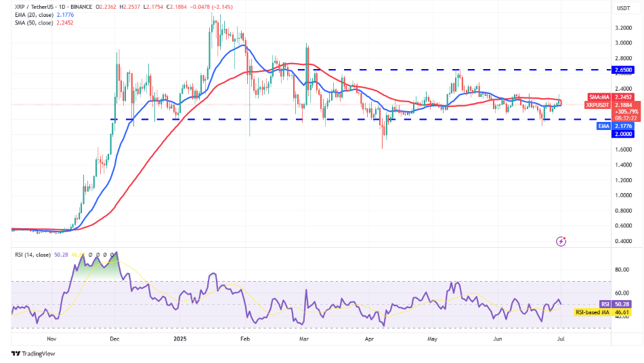Click the 1.6000 price axis label
The image size is (644, 363).
pos(624,150)
